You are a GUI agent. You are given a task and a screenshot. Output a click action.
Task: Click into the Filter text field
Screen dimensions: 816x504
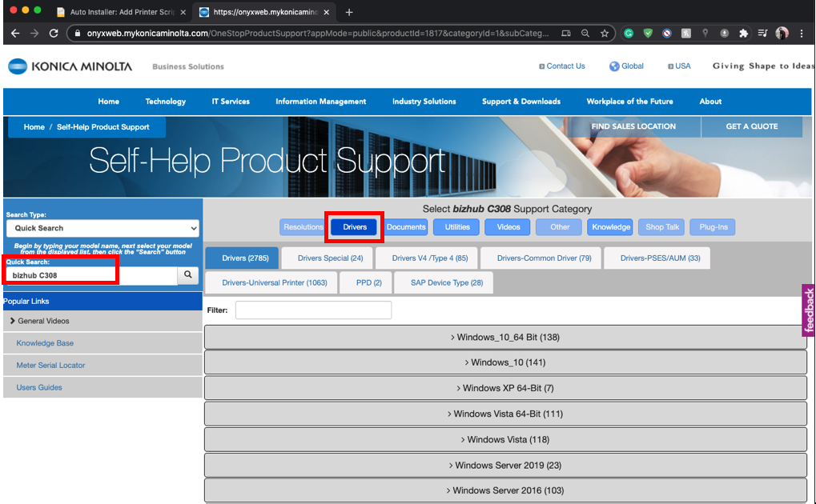(x=313, y=310)
